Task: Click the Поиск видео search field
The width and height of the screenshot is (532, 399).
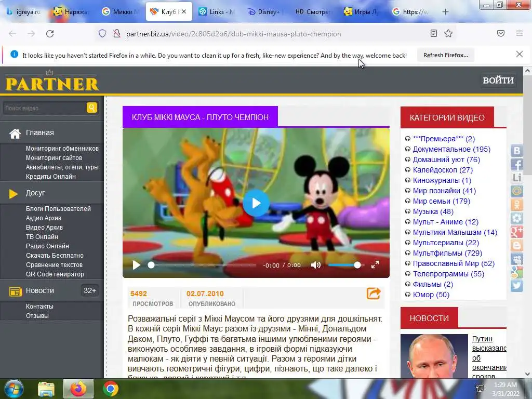Action: [44, 108]
